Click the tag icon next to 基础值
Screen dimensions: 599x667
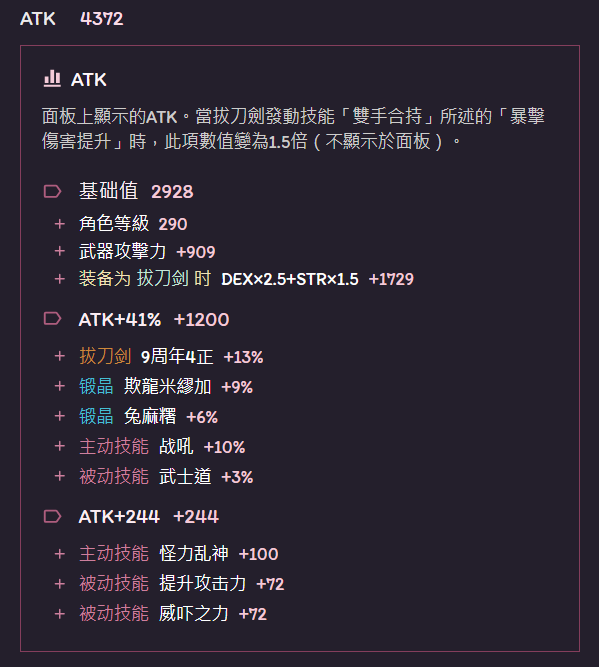tap(52, 191)
